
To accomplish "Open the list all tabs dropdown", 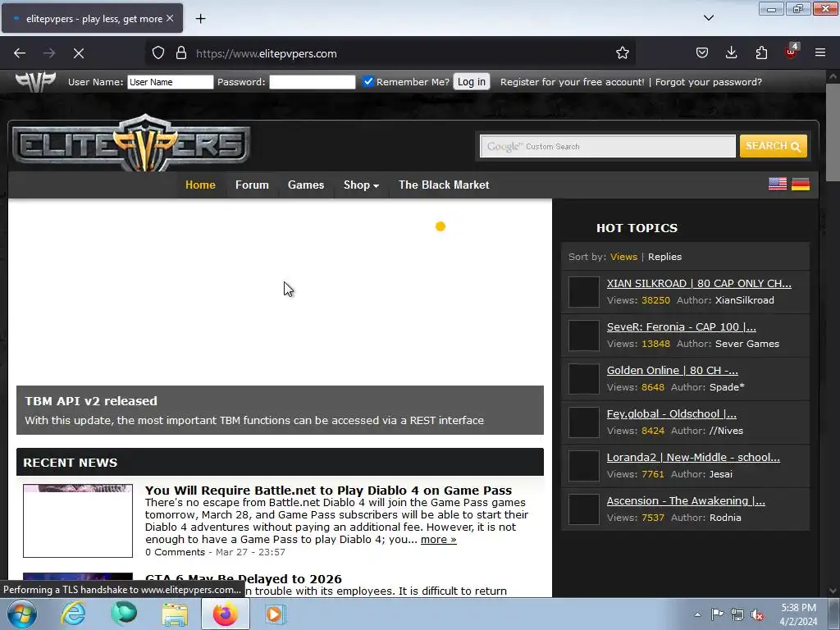I will click(x=708, y=18).
